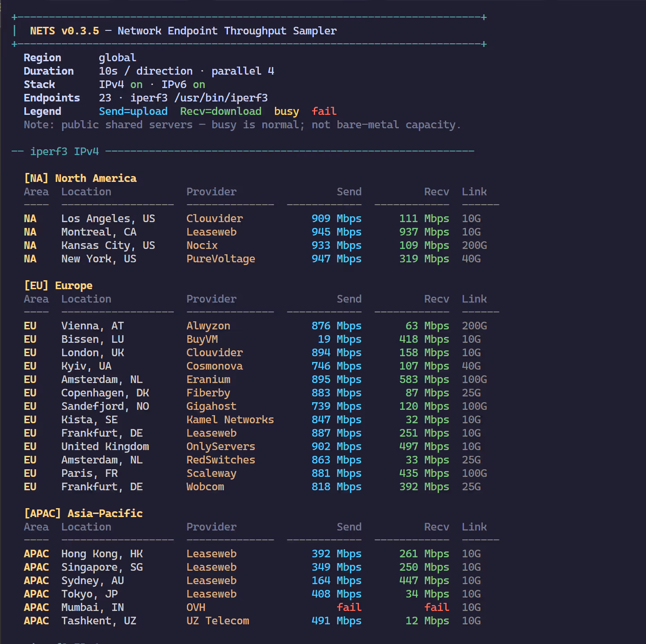Click "Copenhagen, DK" location
This screenshot has width=646, height=644.
click(x=105, y=393)
